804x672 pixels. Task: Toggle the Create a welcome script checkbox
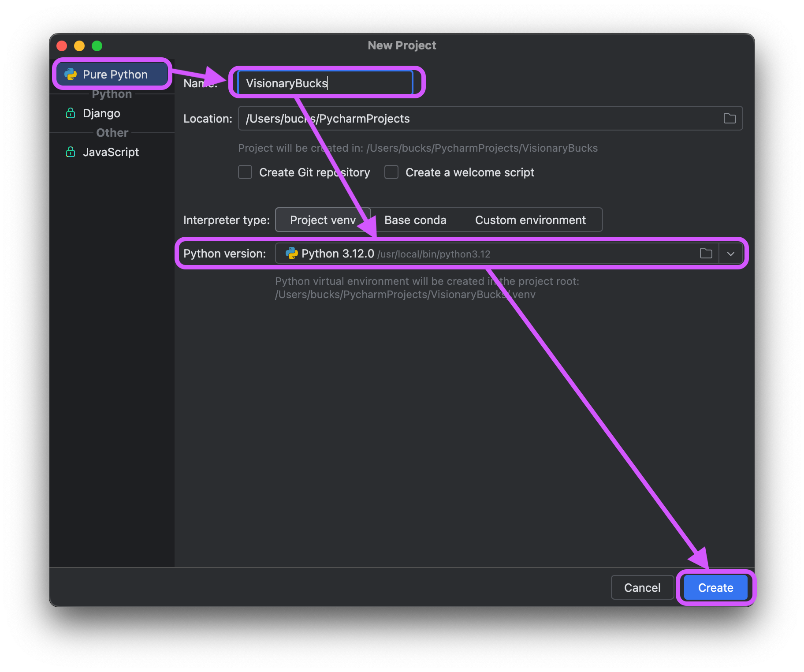(x=391, y=172)
